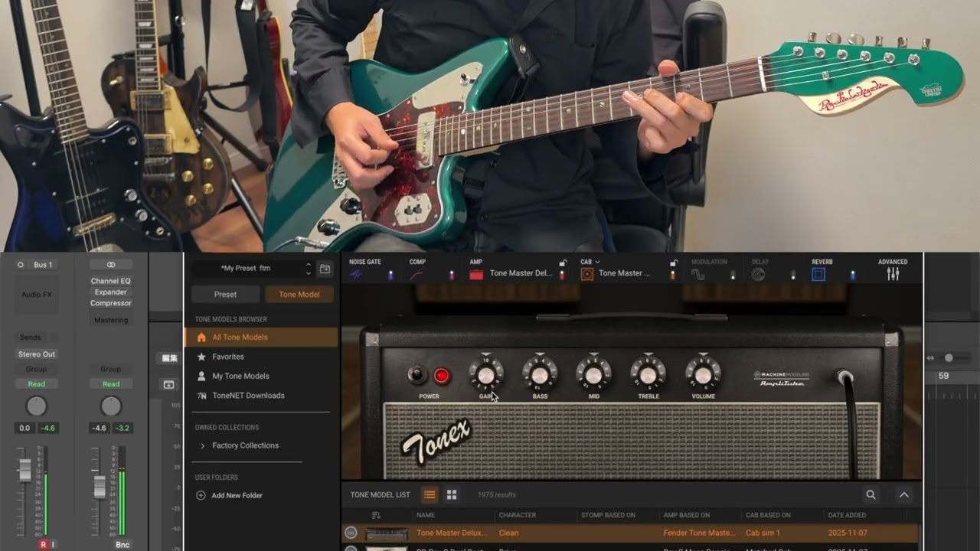Switch to the Preset tab
Viewport: 980px width, 551px height.
[225, 295]
